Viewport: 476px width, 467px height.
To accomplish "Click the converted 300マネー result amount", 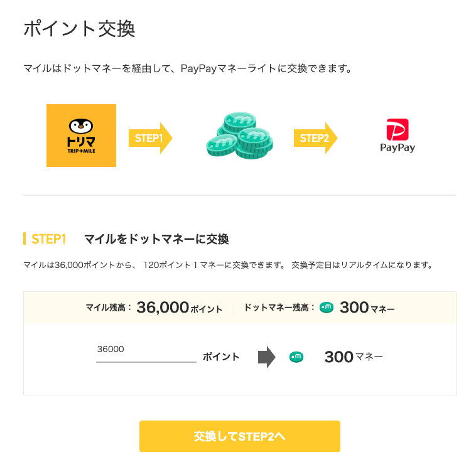I will pyautogui.click(x=354, y=357).
